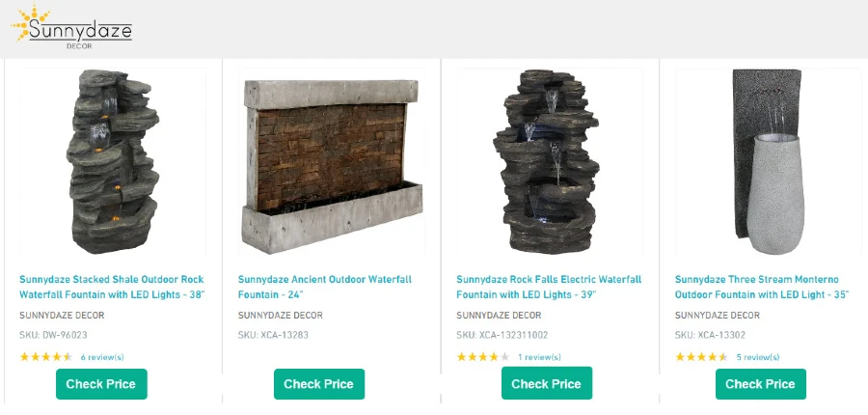Image resolution: width=868 pixels, height=415 pixels.
Task: Click the Sunnydaze Decor logo
Action: 71,28
